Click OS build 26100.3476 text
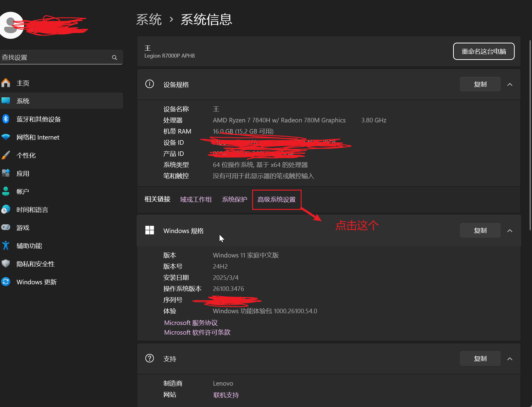 228,289
